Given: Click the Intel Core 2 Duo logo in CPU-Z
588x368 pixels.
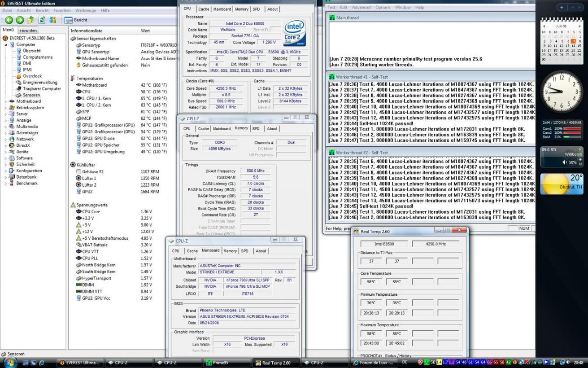Looking at the screenshot, I should (x=295, y=32).
